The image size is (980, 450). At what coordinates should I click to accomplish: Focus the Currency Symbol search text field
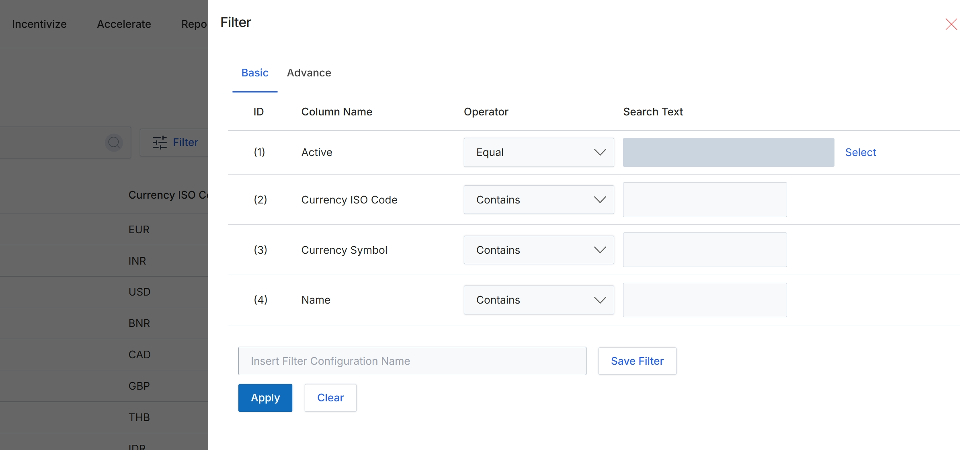coord(705,250)
